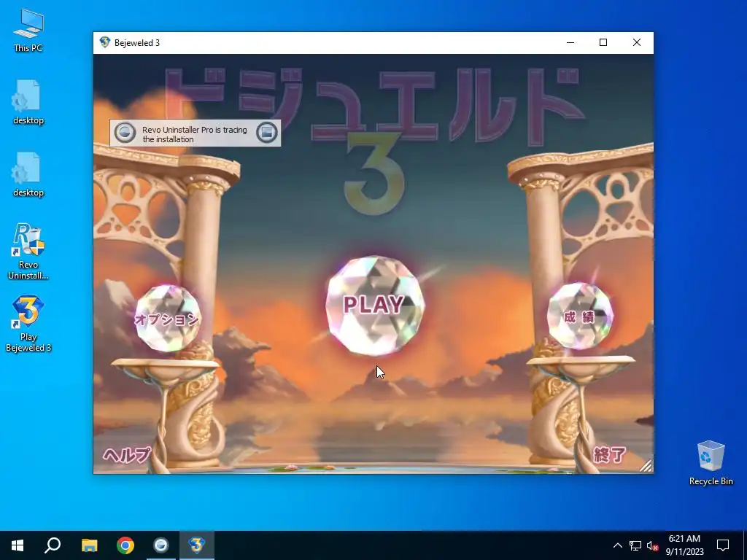The width and height of the screenshot is (747, 560).
Task: Select the Recycle Bin icon
Action: coord(711,463)
